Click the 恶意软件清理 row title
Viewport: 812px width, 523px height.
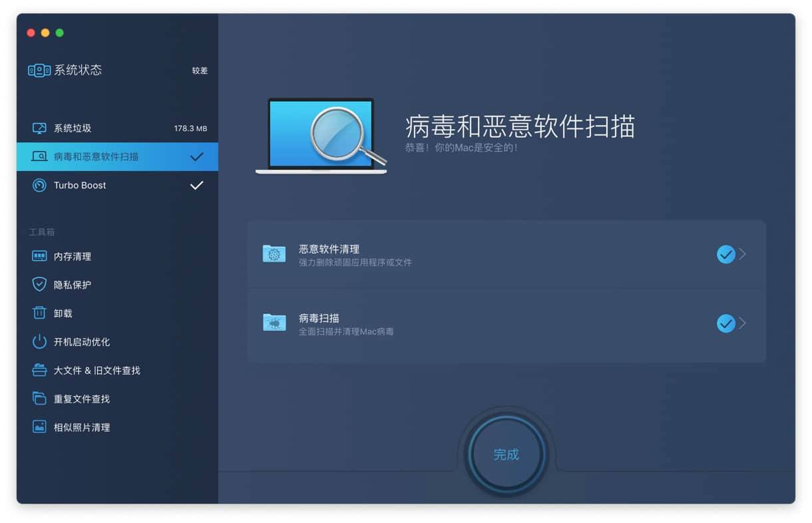(329, 249)
